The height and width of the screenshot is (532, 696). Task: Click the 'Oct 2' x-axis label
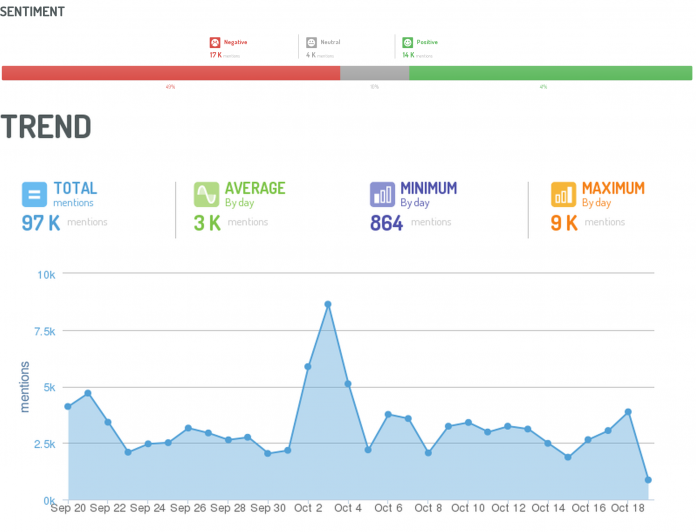click(x=308, y=508)
